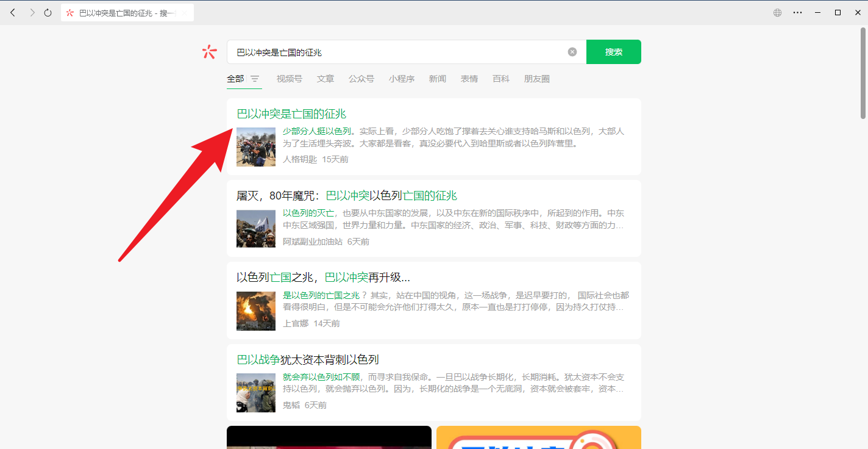Switch to the 公众号 tab
Screen dimensions: 868x449
[x=361, y=79]
